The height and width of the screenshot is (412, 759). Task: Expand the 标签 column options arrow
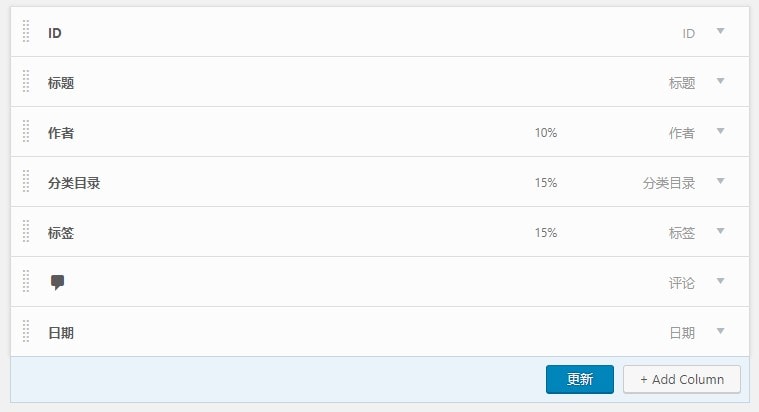(x=720, y=232)
